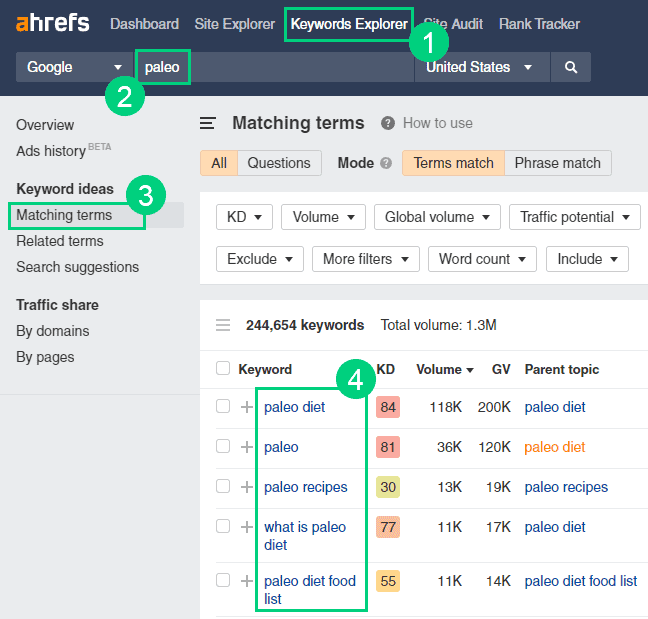Click the magnifier search button
The height and width of the screenshot is (619, 648).
tap(571, 67)
